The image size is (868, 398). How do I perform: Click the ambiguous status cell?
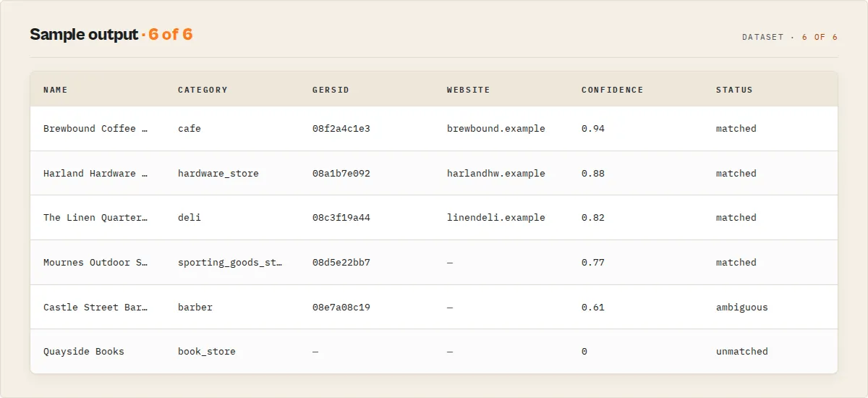[742, 308]
